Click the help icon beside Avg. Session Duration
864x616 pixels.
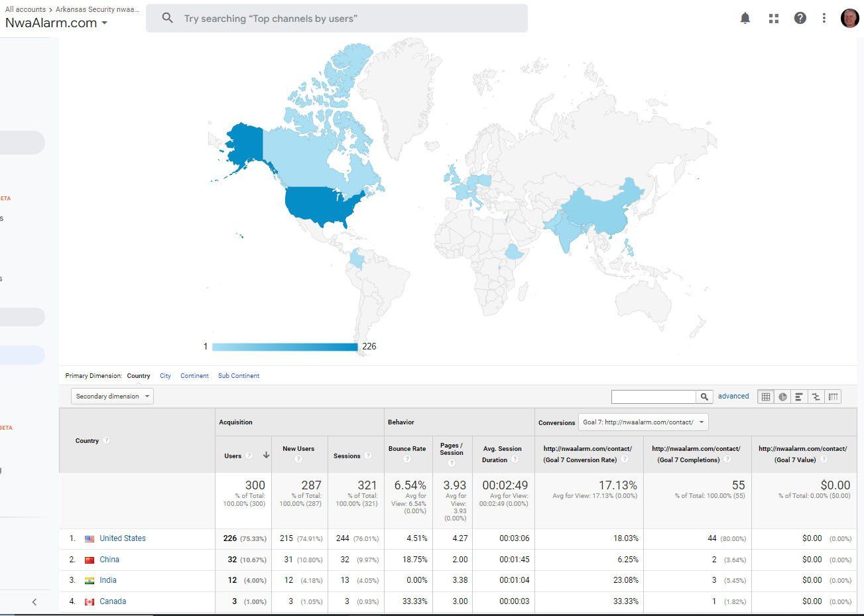[515, 460]
